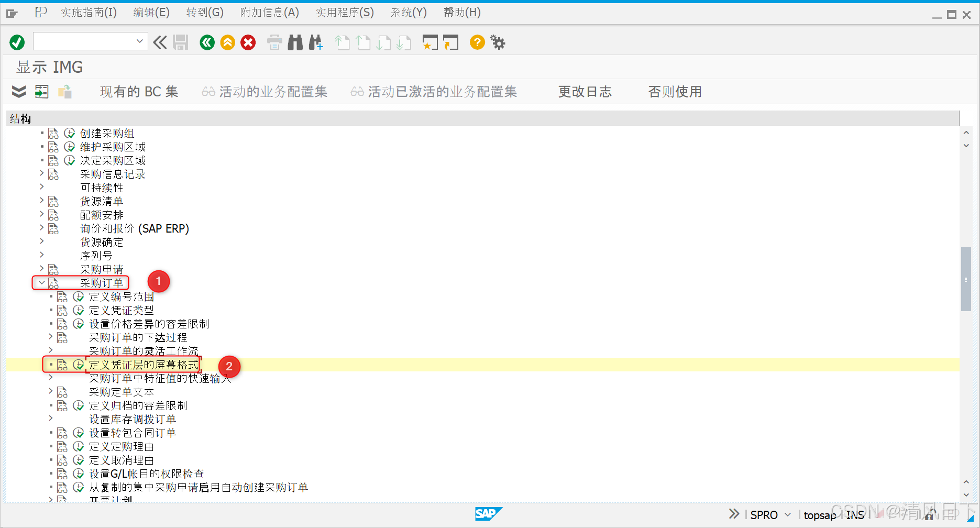The width and height of the screenshot is (980, 528).
Task: Click the 现有的 BC 集 button
Action: tap(139, 91)
